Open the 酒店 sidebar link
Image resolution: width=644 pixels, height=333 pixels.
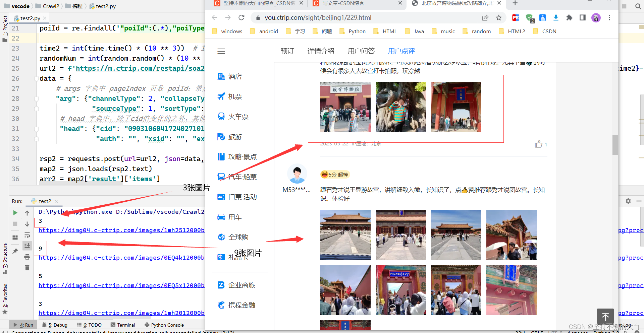(230, 76)
